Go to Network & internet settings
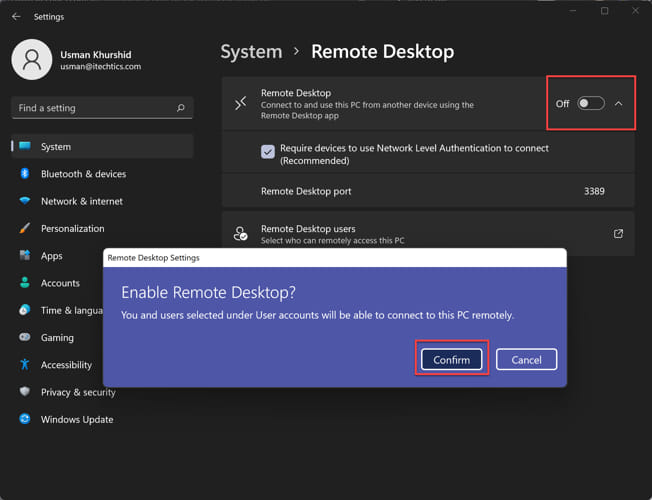This screenshot has height=500, width=652. [x=102, y=201]
